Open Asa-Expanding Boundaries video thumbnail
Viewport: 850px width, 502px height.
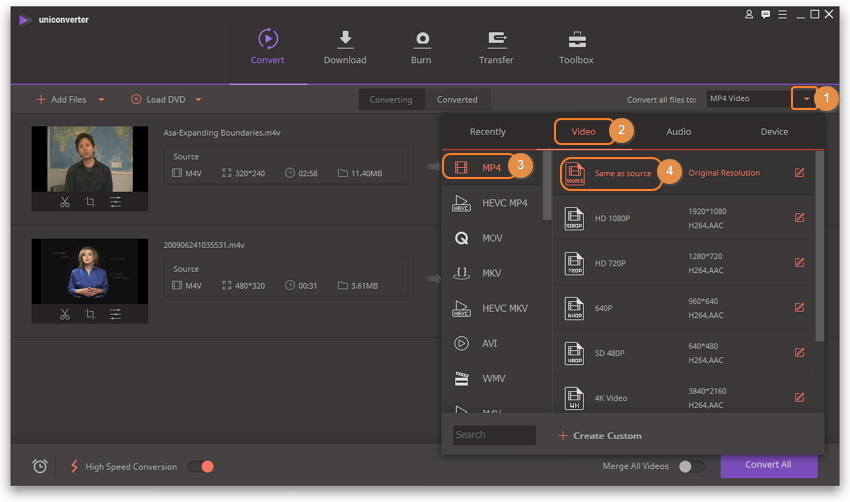[90, 159]
